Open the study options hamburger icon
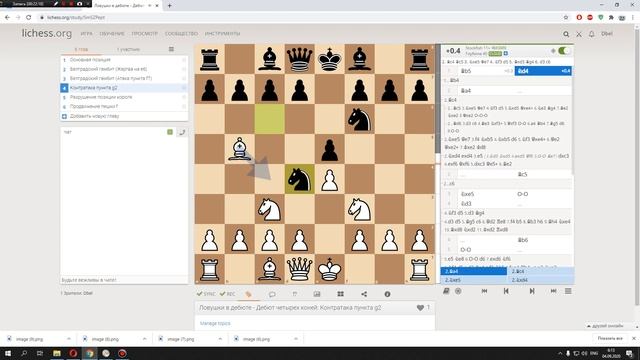 coord(171,49)
